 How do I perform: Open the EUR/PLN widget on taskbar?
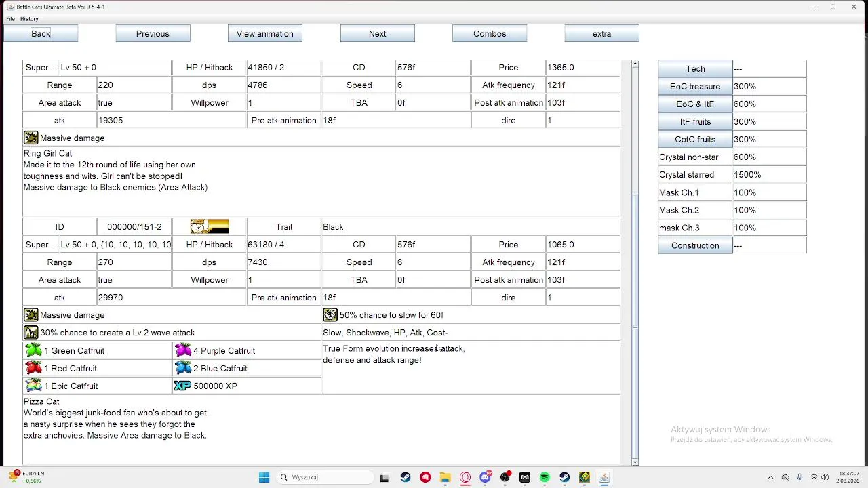(27, 477)
